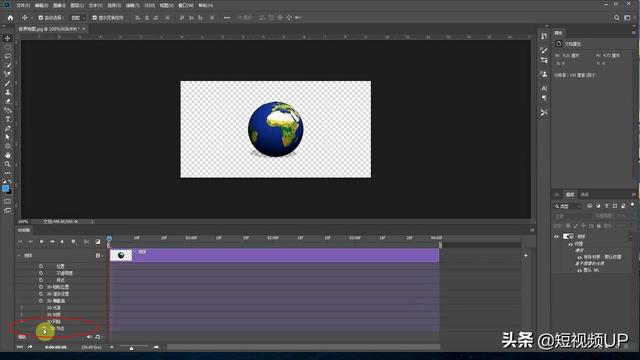Hide the IBL sub-layer eye icon

[x=579, y=270]
